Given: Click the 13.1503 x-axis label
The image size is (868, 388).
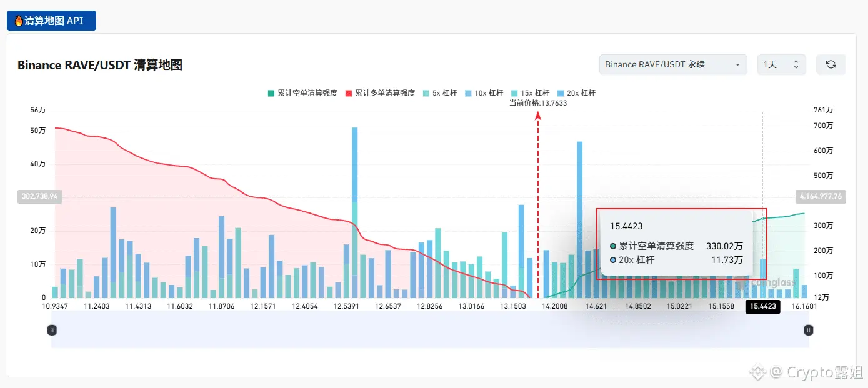Looking at the screenshot, I should tap(513, 306).
